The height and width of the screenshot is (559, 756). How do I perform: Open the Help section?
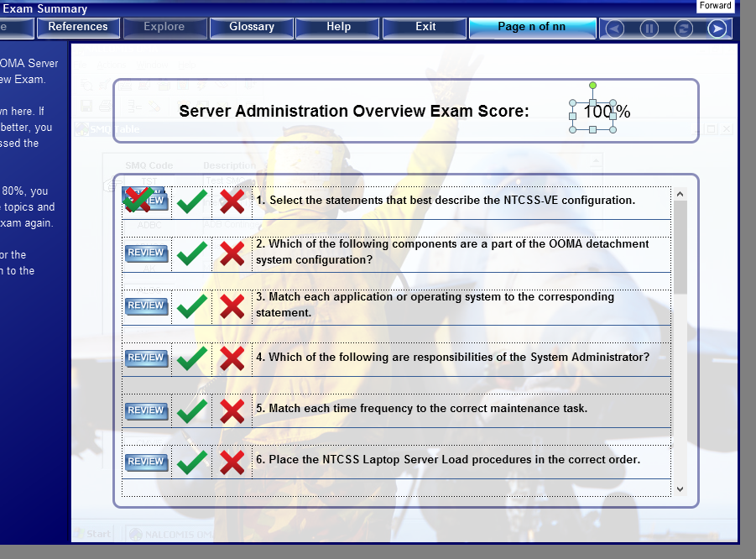pos(338,27)
